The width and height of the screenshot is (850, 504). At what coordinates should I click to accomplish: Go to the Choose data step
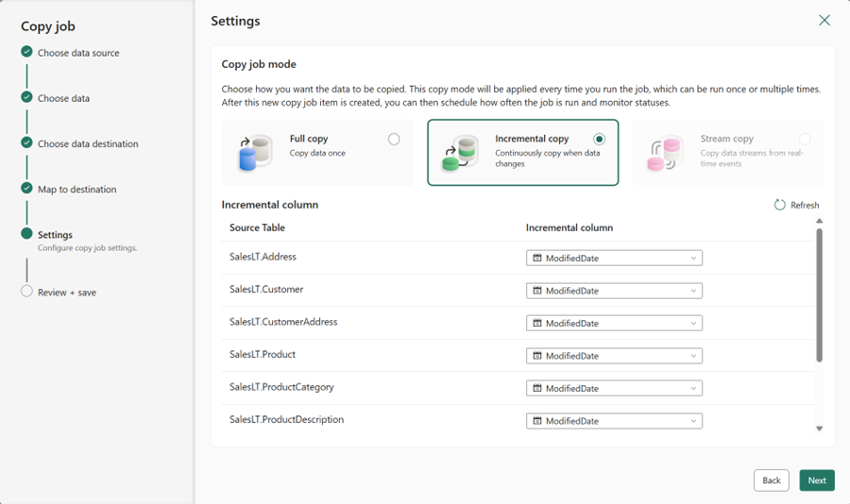[63, 98]
